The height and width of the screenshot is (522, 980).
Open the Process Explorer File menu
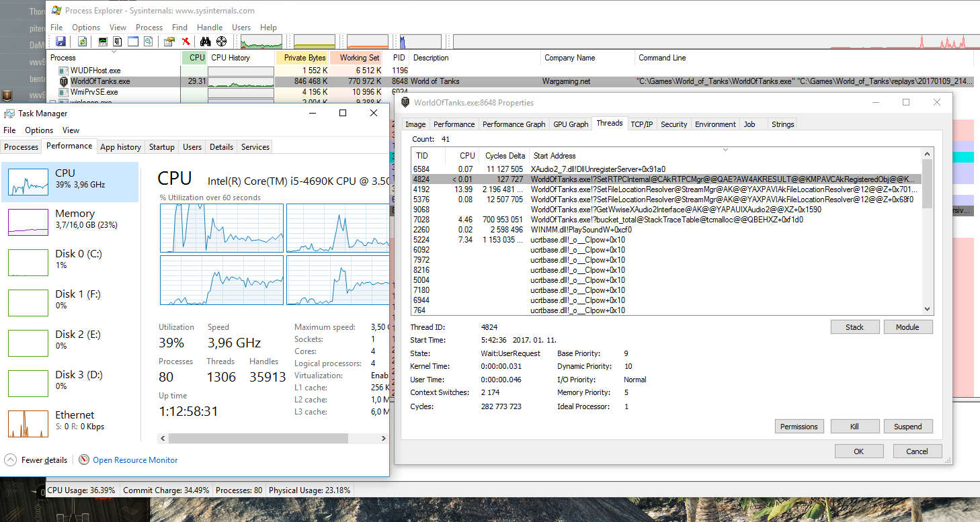pos(56,28)
